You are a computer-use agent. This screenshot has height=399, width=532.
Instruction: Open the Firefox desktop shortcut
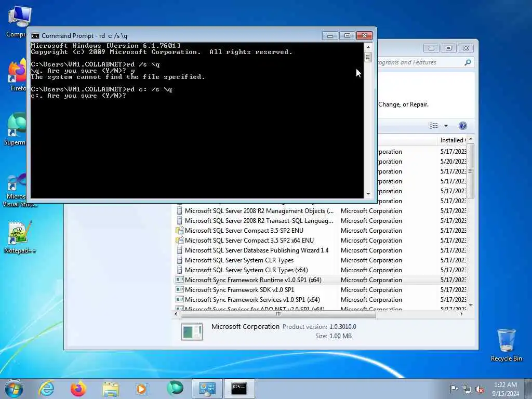pyautogui.click(x=18, y=75)
